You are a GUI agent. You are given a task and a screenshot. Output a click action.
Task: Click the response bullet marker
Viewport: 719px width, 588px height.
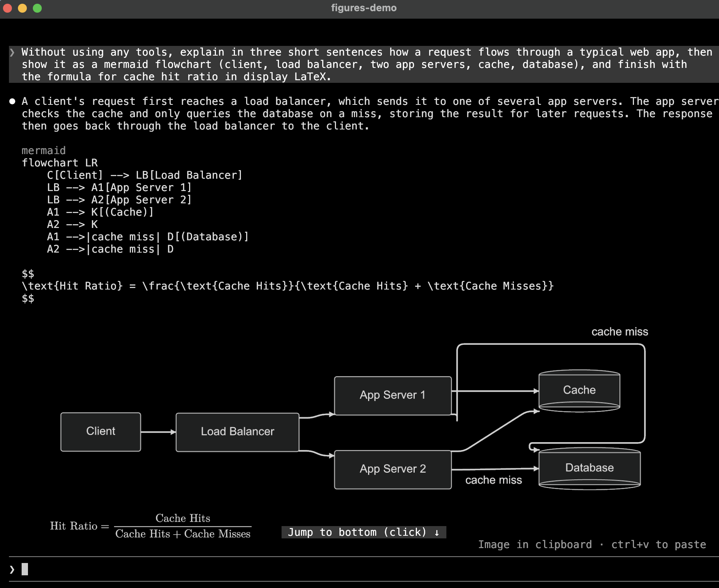click(12, 101)
